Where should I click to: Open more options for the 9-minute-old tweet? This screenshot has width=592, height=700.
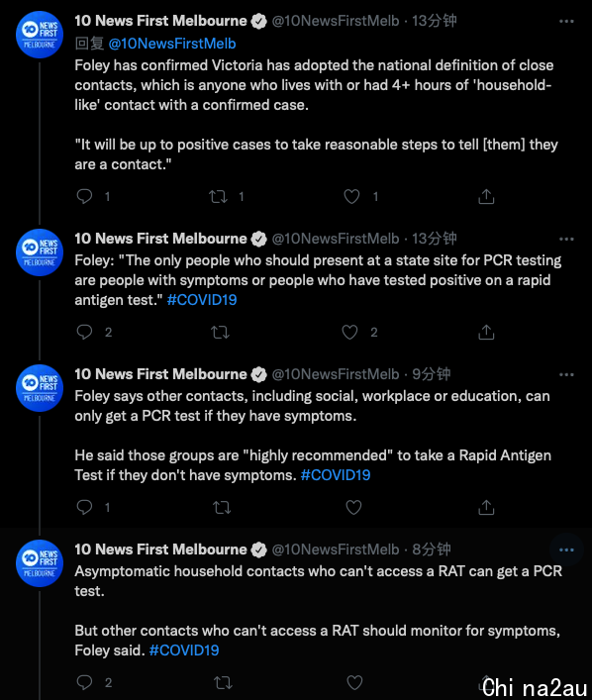click(x=566, y=374)
